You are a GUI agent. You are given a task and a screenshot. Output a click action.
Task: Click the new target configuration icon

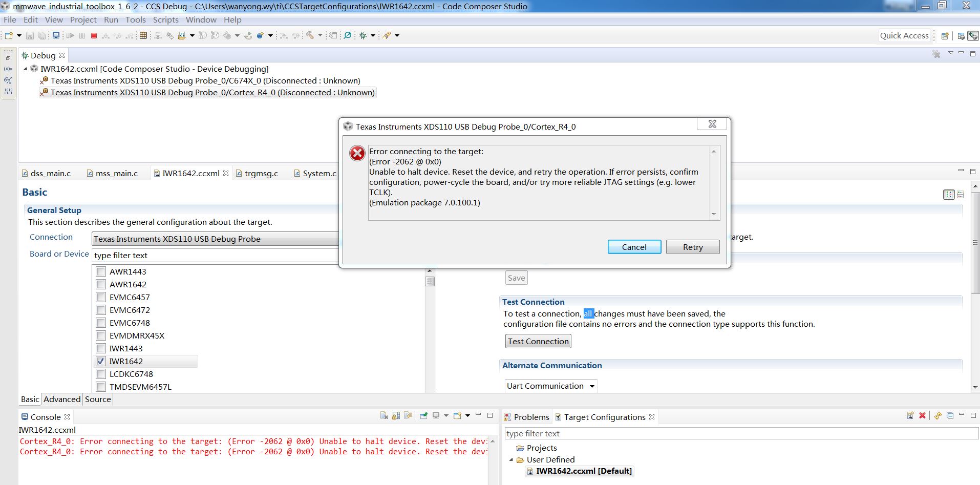[910, 415]
